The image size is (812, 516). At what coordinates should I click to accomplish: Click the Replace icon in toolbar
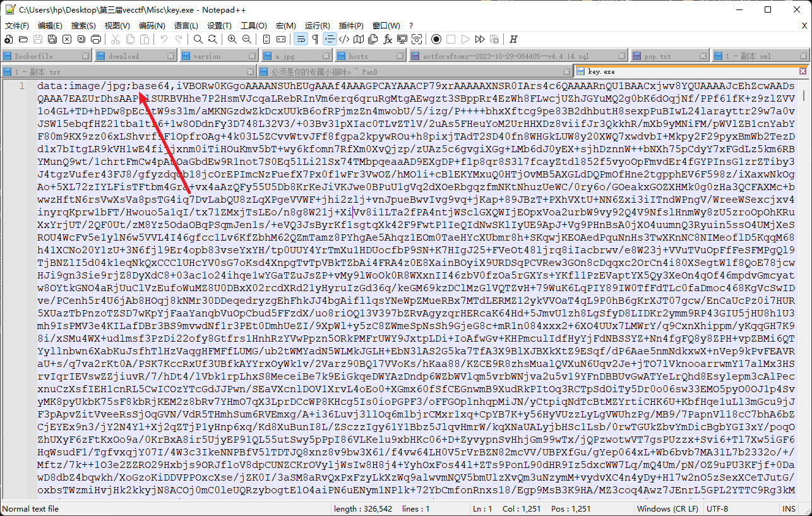pyautogui.click(x=212, y=39)
